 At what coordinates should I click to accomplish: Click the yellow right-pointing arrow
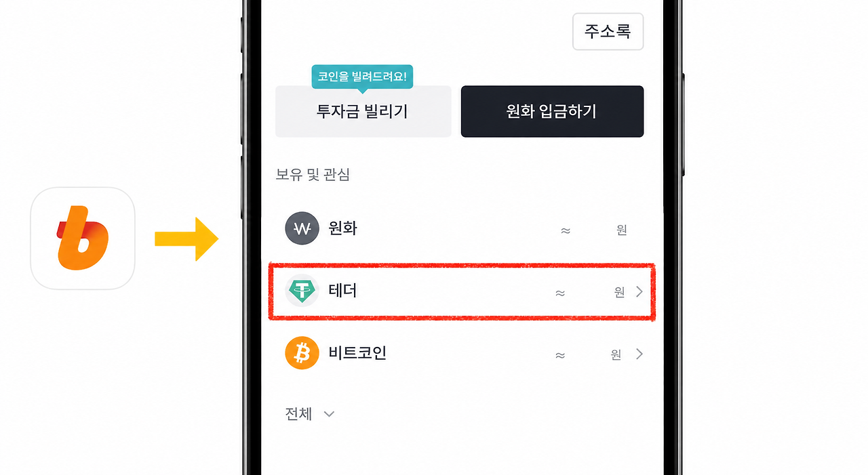pyautogui.click(x=186, y=239)
